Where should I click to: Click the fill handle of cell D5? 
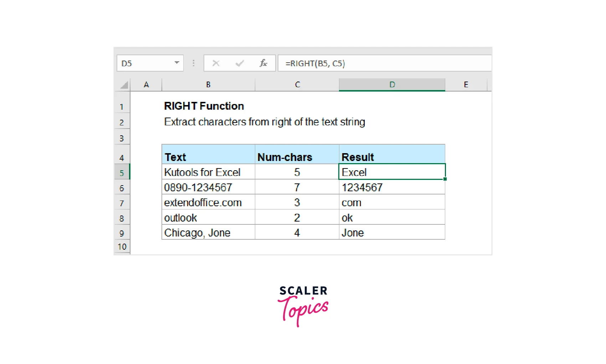coord(445,179)
